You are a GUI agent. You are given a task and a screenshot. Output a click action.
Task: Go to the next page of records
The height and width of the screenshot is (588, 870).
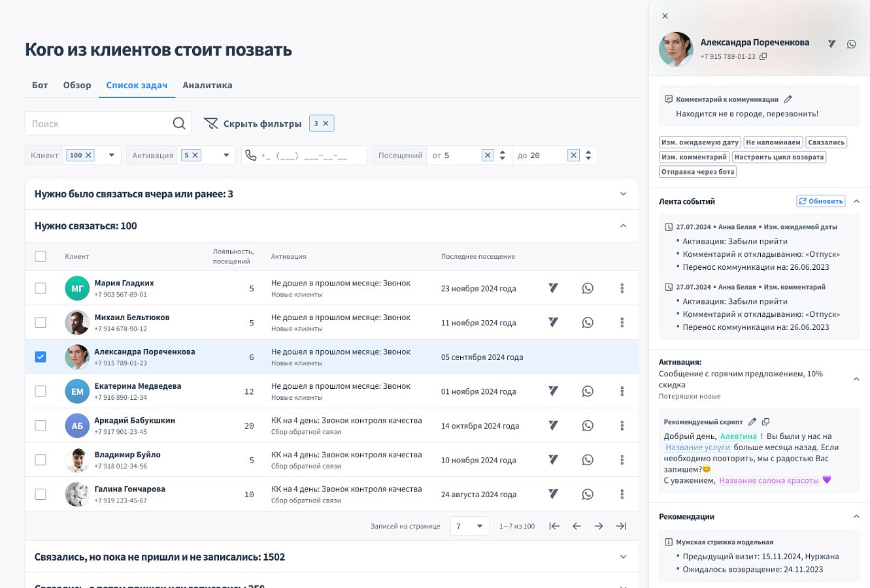coord(599,526)
